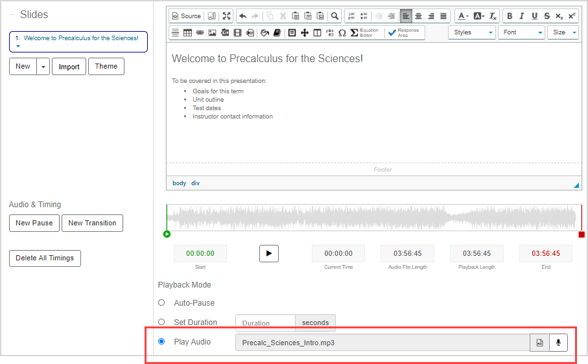Image resolution: width=588 pixels, height=364 pixels.
Task: Click the green start marker on waveform
Action: [x=167, y=234]
